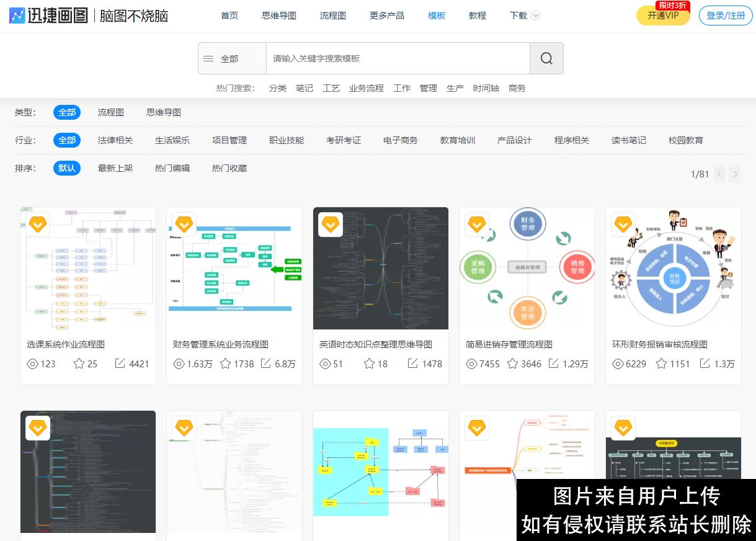Click the 登录/注册 button
This screenshot has height=541, width=756.
(x=726, y=16)
